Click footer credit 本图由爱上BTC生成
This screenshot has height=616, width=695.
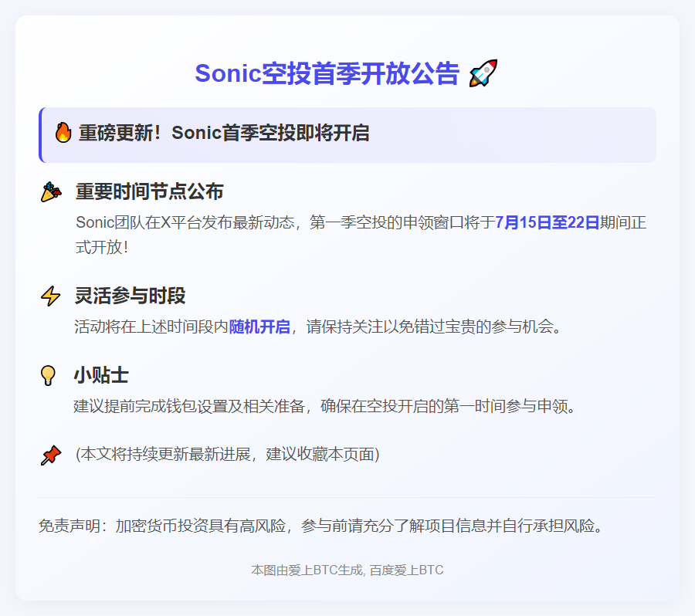(307, 570)
